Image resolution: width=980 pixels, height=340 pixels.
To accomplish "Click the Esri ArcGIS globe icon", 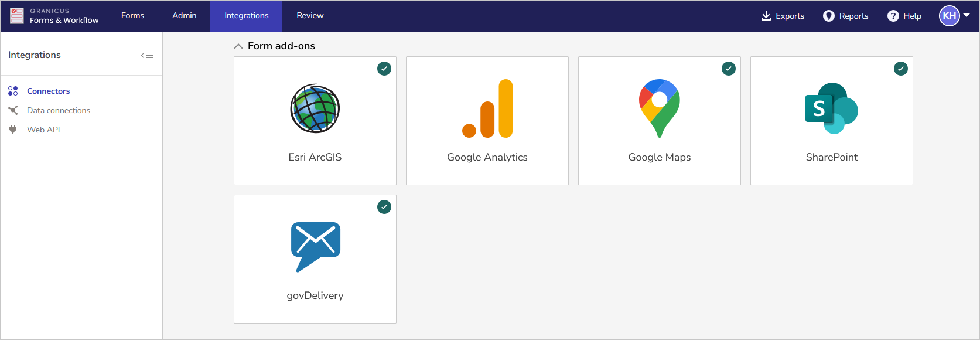I will tap(315, 108).
